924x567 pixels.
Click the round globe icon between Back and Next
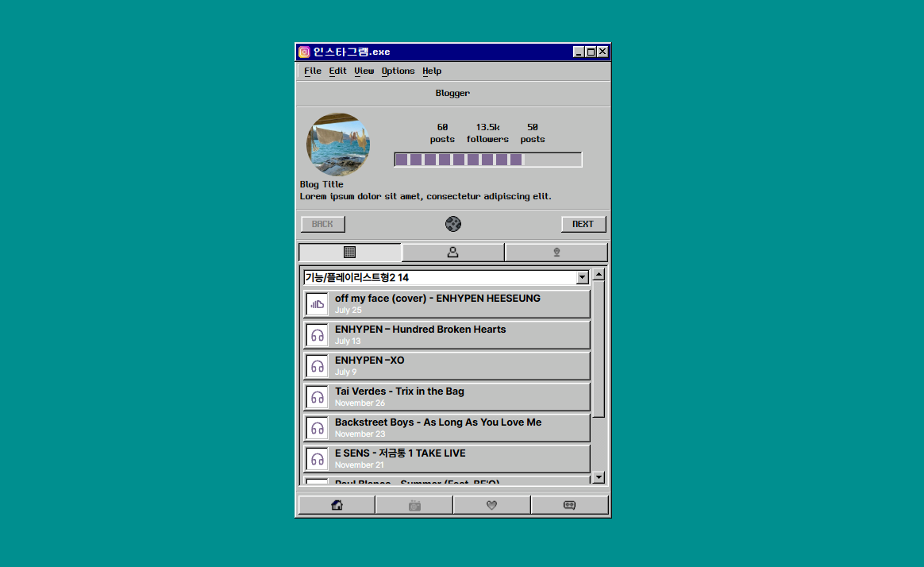[x=453, y=224]
